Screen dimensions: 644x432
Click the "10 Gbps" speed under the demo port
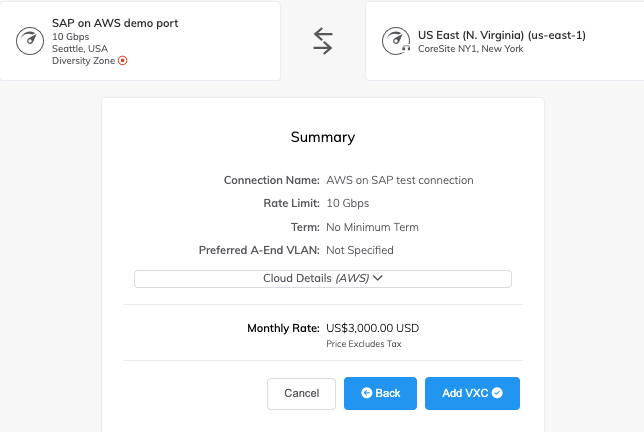click(71, 37)
